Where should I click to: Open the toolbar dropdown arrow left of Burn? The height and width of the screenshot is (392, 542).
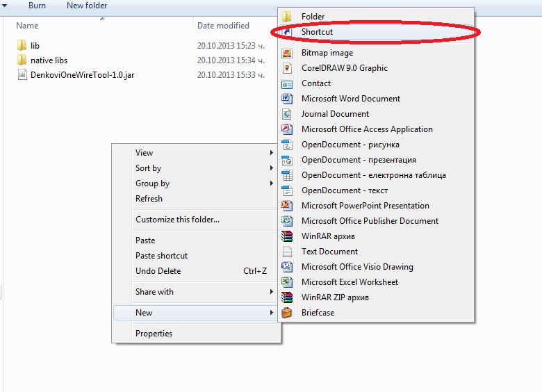(x=4, y=6)
